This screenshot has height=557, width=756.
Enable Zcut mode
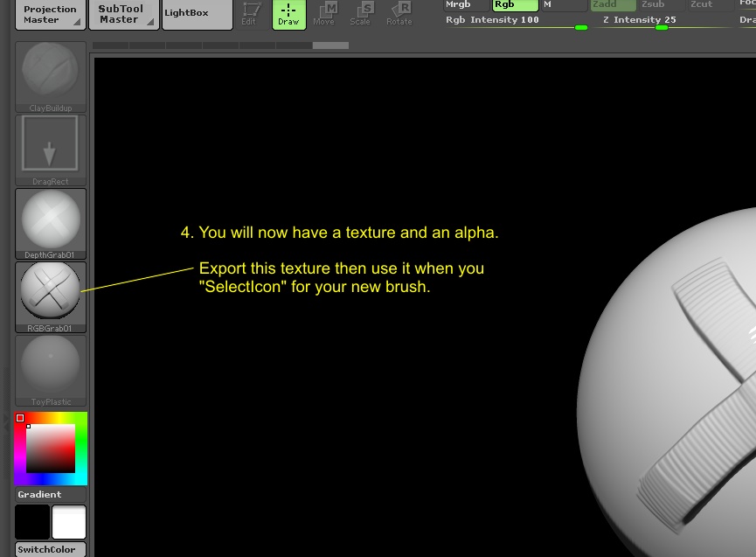[x=711, y=5]
